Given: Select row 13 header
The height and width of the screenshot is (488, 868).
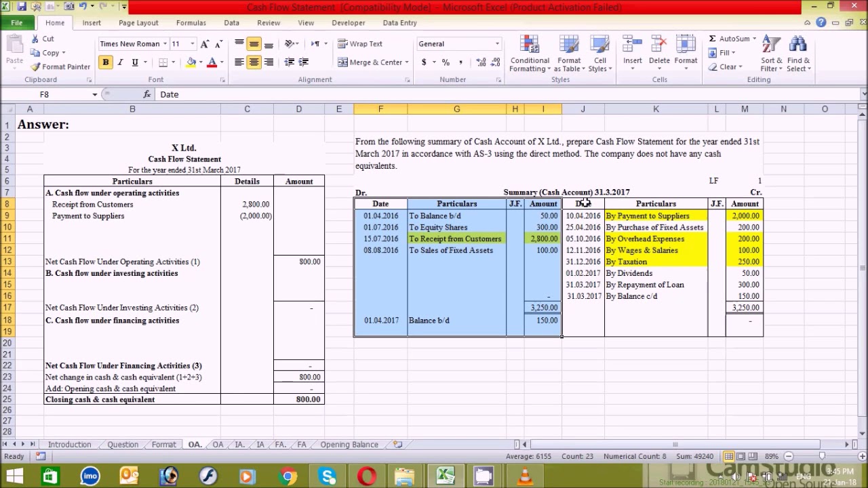Looking at the screenshot, I should pos(7,262).
